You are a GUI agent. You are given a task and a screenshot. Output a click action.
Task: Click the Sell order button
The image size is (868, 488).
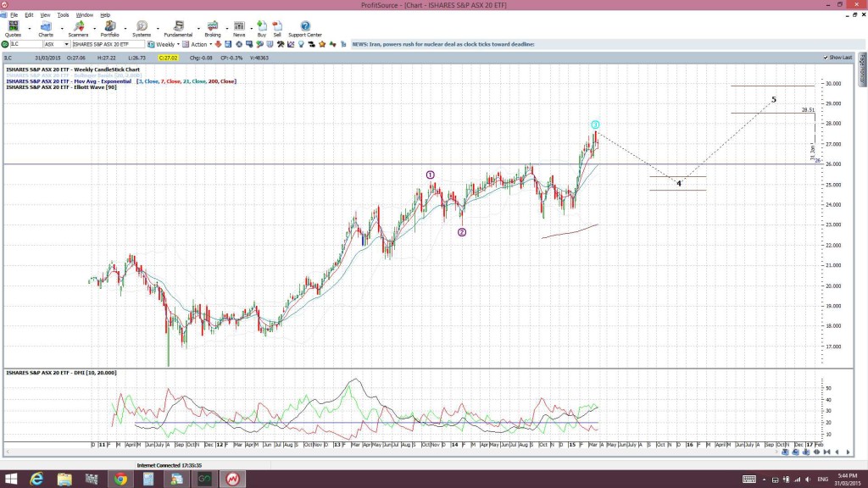277,29
